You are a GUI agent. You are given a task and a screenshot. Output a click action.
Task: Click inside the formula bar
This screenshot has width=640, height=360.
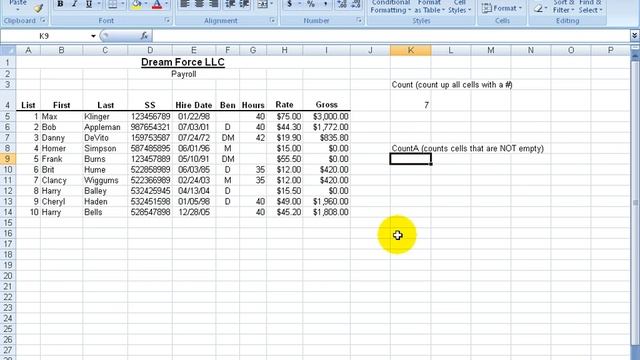[391, 36]
